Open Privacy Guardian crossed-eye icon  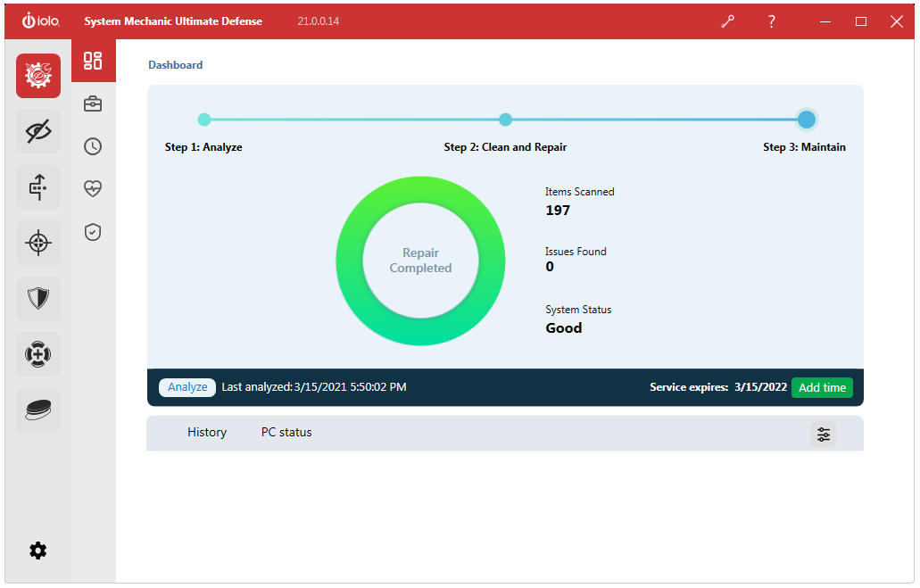tap(38, 131)
